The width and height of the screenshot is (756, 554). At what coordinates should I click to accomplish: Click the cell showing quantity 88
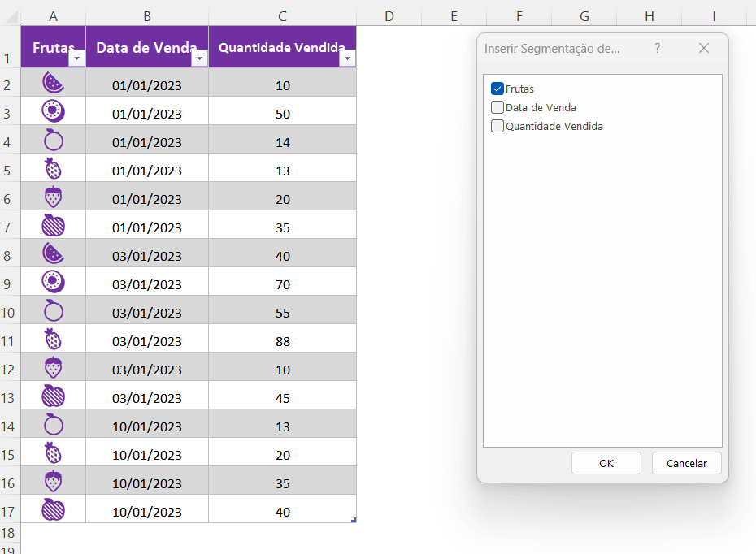point(282,341)
